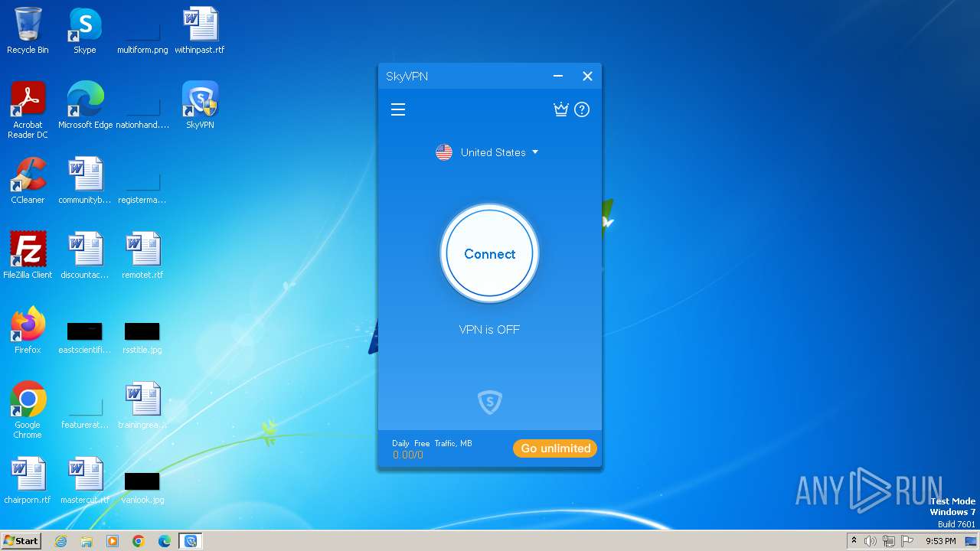
Task: Click the VPN is OFF status text
Action: point(489,329)
